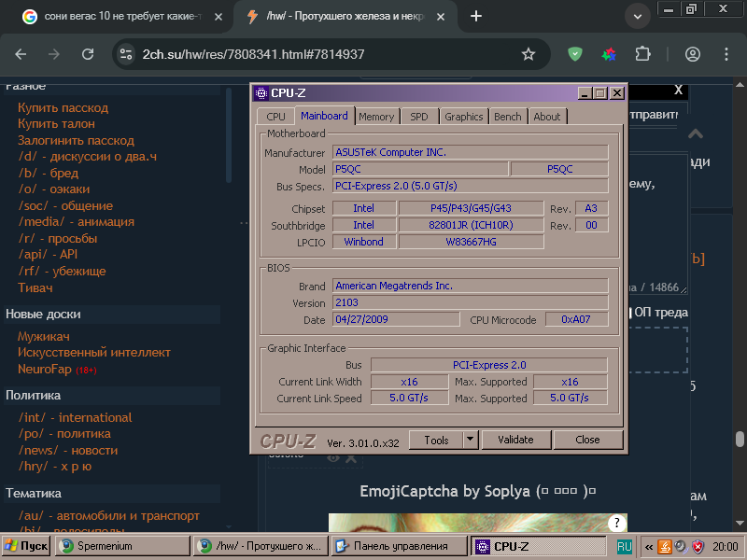This screenshot has width=747, height=560.
Task: Open the Bench tab in CPU-Z
Action: pos(507,117)
